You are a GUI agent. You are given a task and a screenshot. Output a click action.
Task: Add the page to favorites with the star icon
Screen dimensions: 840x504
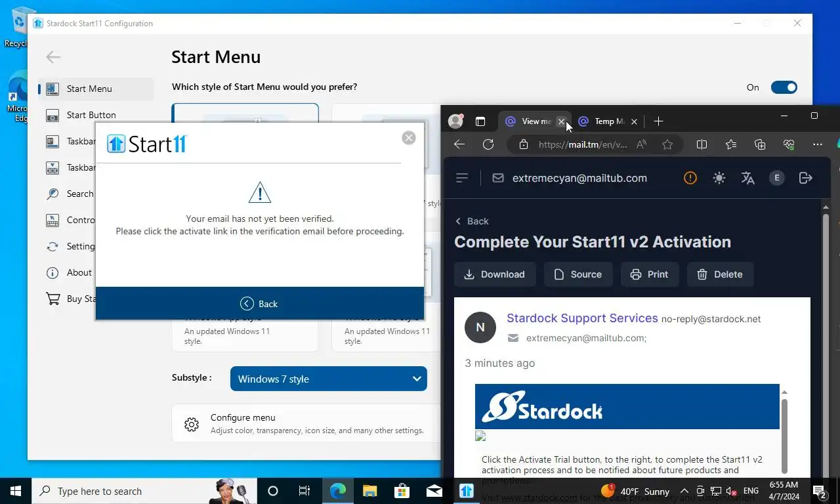pos(667,144)
